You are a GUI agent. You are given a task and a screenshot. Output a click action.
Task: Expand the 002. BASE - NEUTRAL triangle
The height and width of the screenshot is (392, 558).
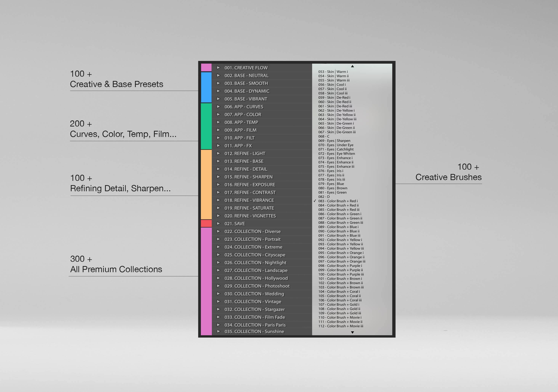(218, 75)
